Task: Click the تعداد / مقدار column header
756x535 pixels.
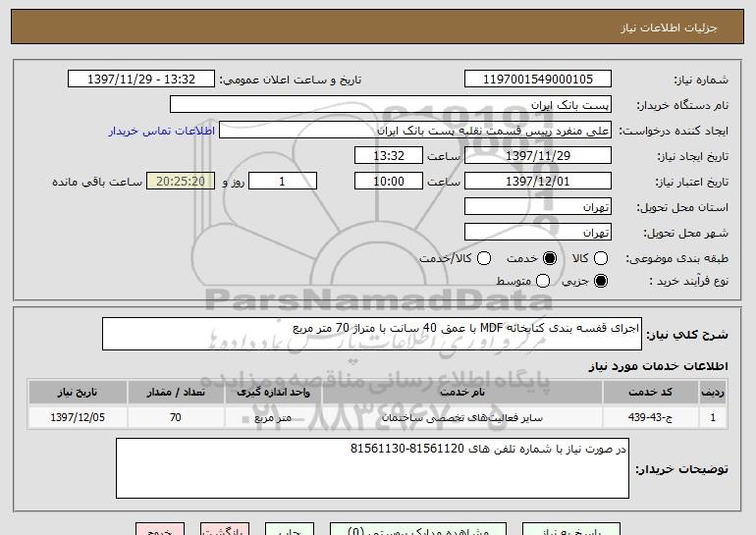Action: 176,393
